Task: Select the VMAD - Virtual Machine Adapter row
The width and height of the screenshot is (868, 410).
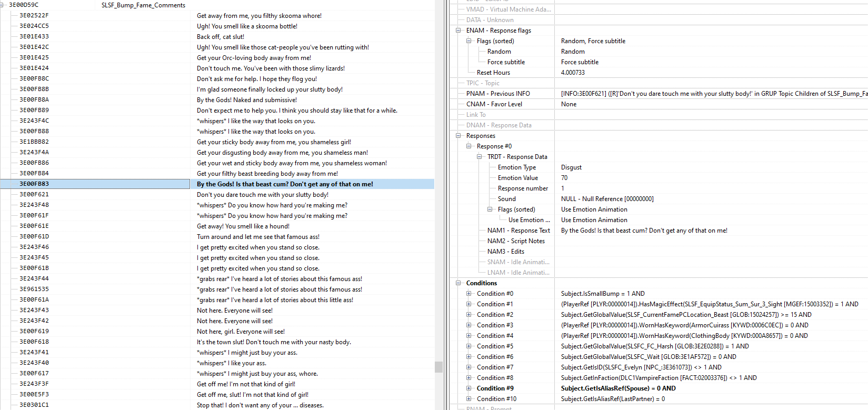Action: tap(659, 9)
